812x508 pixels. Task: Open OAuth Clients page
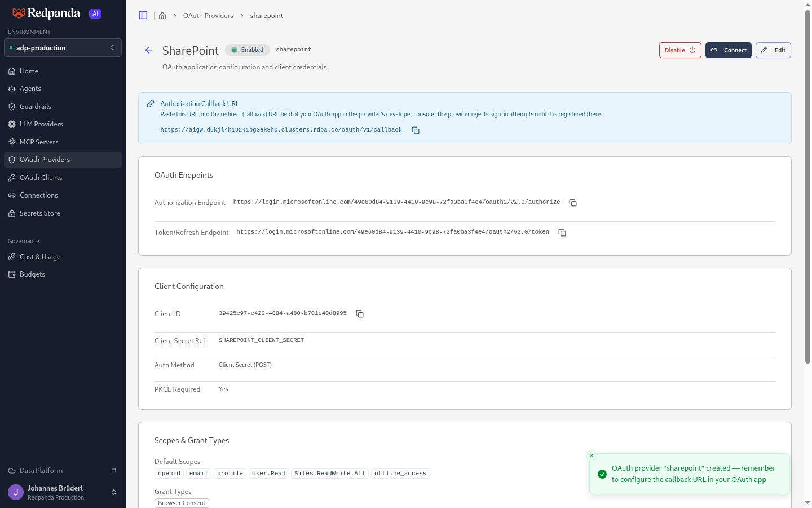pyautogui.click(x=63, y=178)
